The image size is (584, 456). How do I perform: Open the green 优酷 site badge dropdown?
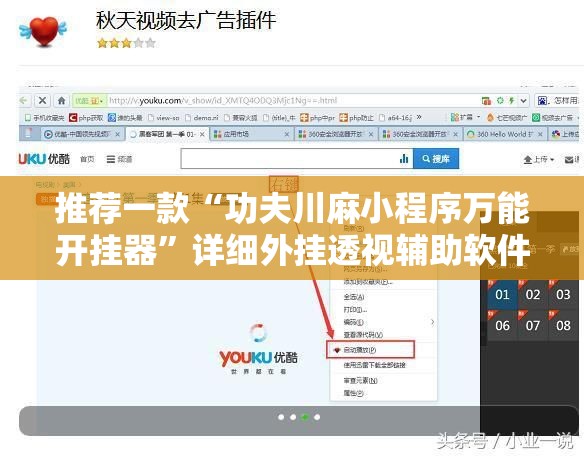[89, 101]
